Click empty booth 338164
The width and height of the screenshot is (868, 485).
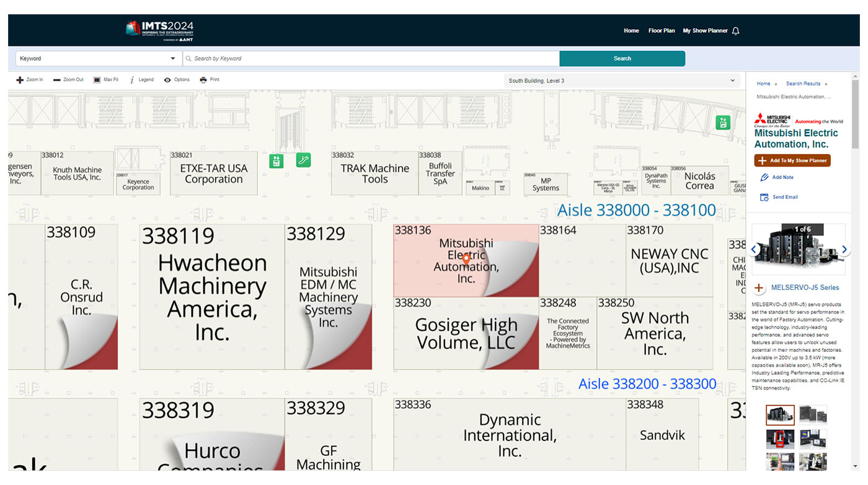(582, 261)
